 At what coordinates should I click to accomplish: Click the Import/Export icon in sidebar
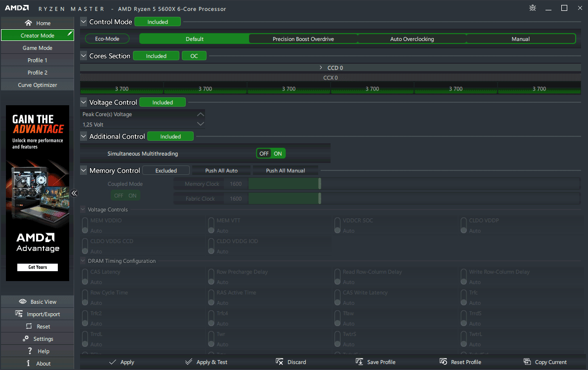[x=19, y=314]
